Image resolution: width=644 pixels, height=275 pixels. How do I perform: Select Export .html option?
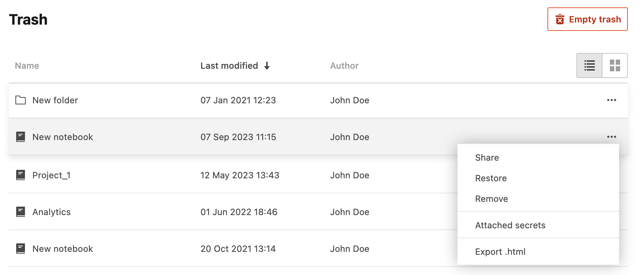(x=500, y=252)
